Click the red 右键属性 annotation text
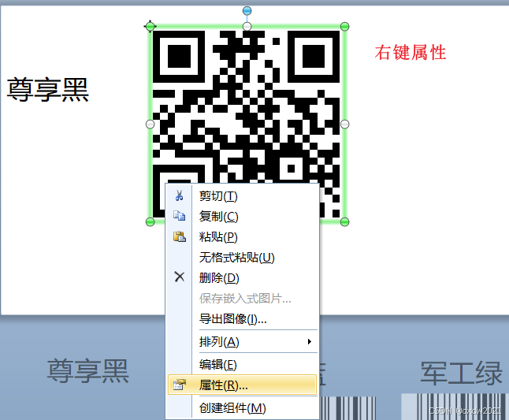Image resolution: width=509 pixels, height=420 pixels. pos(411,53)
